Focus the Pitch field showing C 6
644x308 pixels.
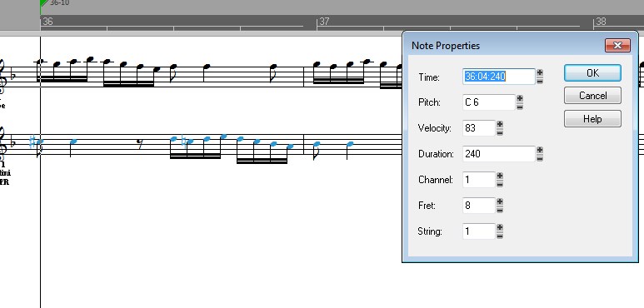pyautogui.click(x=489, y=102)
